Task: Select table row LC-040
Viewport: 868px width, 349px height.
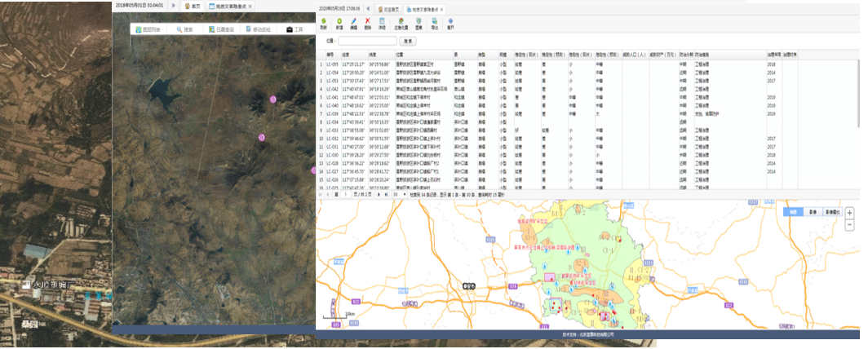Action: (x=557, y=106)
